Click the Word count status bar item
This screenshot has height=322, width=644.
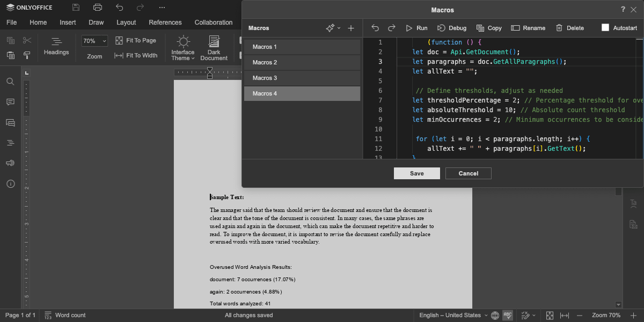[x=65, y=315]
